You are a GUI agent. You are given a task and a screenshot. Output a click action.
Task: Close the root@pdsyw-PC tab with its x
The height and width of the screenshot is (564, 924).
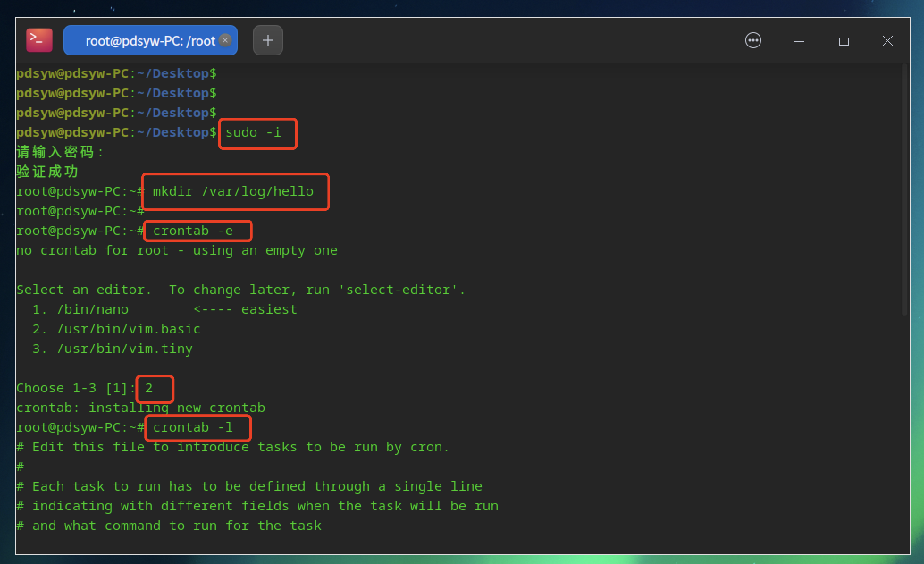click(x=225, y=41)
